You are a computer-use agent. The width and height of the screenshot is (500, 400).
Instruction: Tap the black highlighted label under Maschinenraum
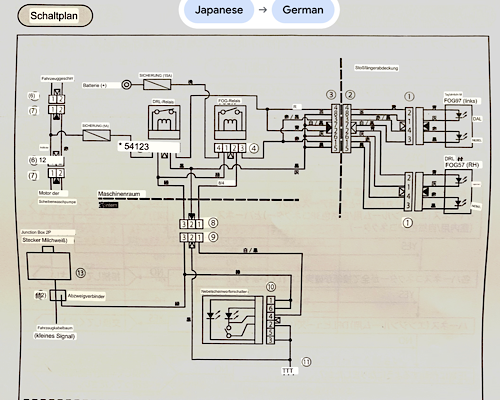108,205
